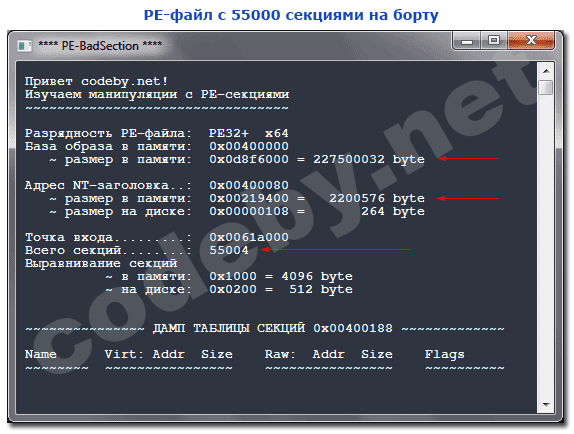574x434 pixels.
Task: Click the heading 'PE-файл с 55000 секциями на борту'
Action: point(291,15)
